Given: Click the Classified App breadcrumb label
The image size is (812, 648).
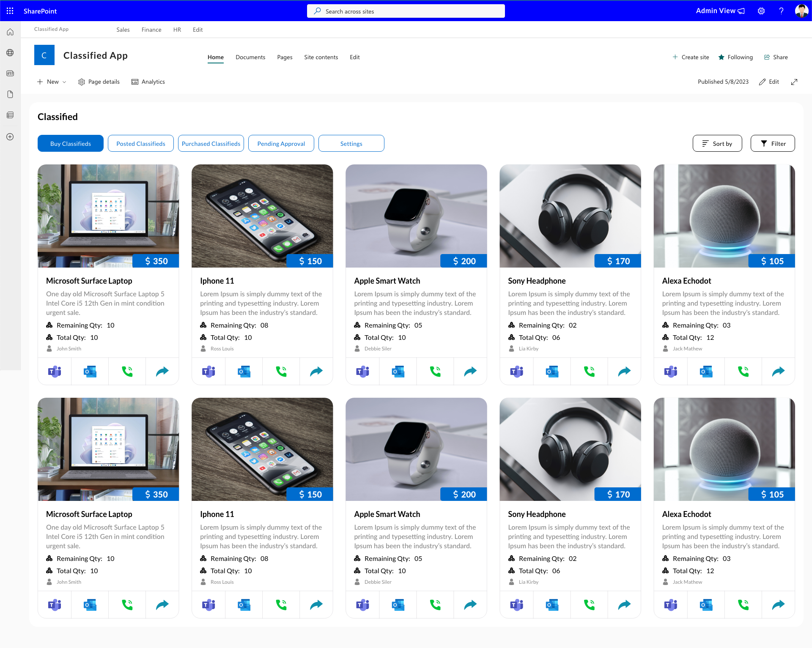Looking at the screenshot, I should (51, 29).
